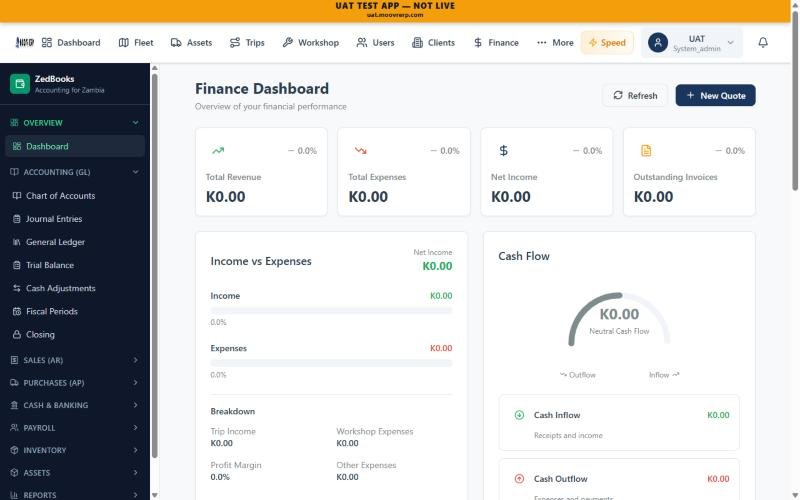Open the UAT user account dropdown
The width and height of the screenshot is (800, 500).
691,42
